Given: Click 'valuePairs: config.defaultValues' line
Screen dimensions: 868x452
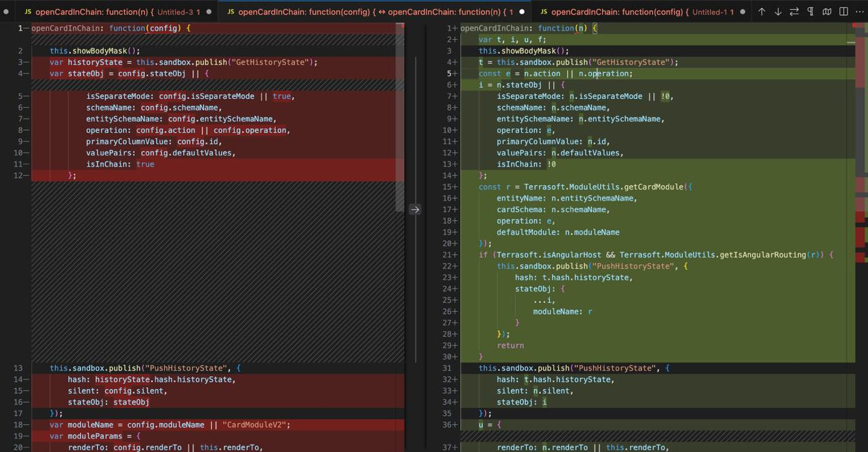Looking at the screenshot, I should 161,152.
